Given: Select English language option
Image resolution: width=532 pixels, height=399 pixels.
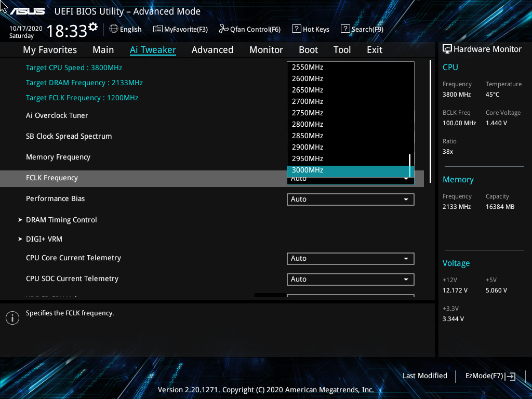Looking at the screenshot, I should pyautogui.click(x=130, y=30).
